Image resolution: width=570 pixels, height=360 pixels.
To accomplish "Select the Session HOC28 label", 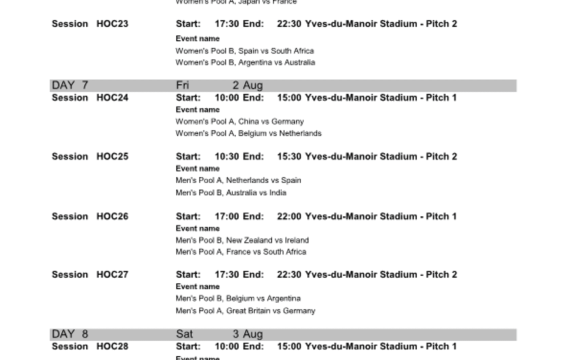I will point(90,347).
